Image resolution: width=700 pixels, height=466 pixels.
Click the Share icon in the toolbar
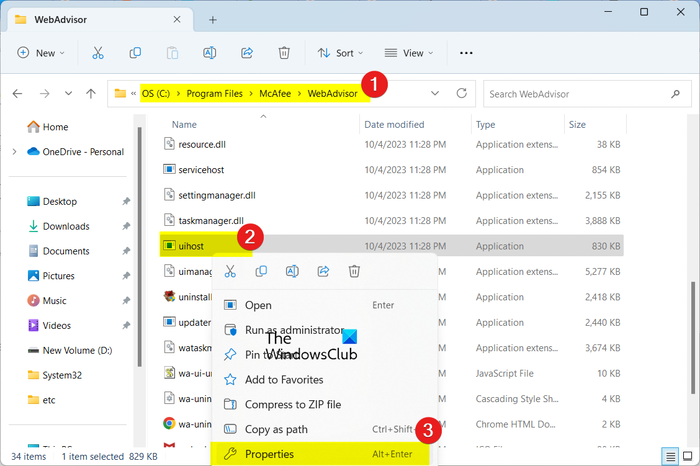coord(247,53)
